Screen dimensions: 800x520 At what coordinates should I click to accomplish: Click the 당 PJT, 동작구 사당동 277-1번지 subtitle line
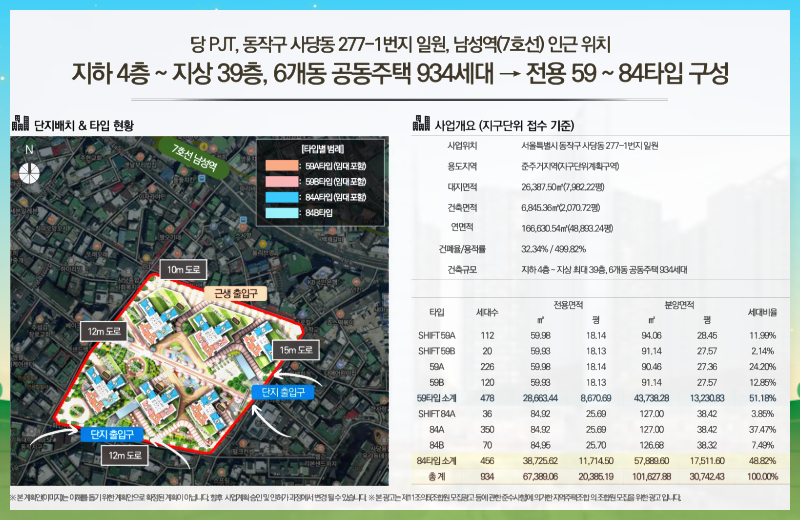400,44
